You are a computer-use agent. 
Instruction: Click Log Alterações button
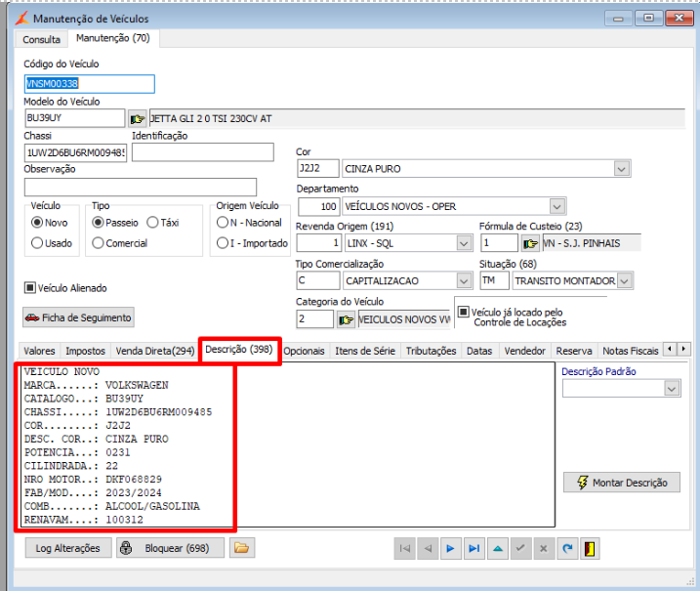68,548
